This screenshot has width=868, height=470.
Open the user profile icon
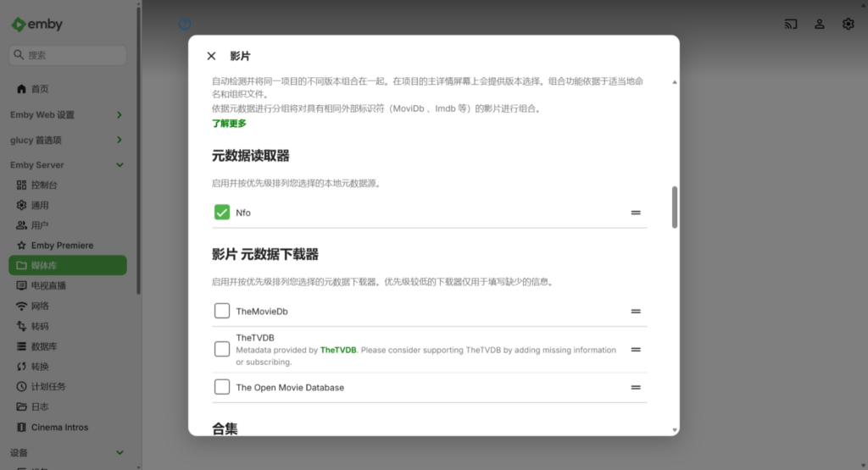tap(820, 25)
